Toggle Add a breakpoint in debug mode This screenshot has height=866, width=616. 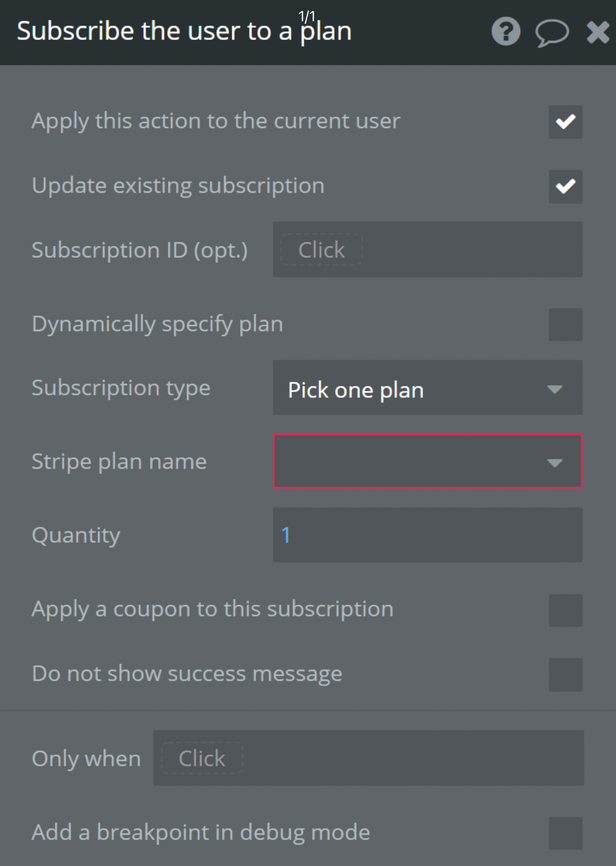[565, 832]
